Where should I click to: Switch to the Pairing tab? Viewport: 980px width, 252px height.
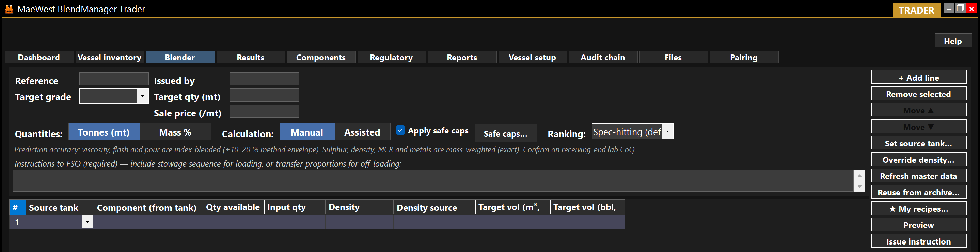pyautogui.click(x=744, y=57)
